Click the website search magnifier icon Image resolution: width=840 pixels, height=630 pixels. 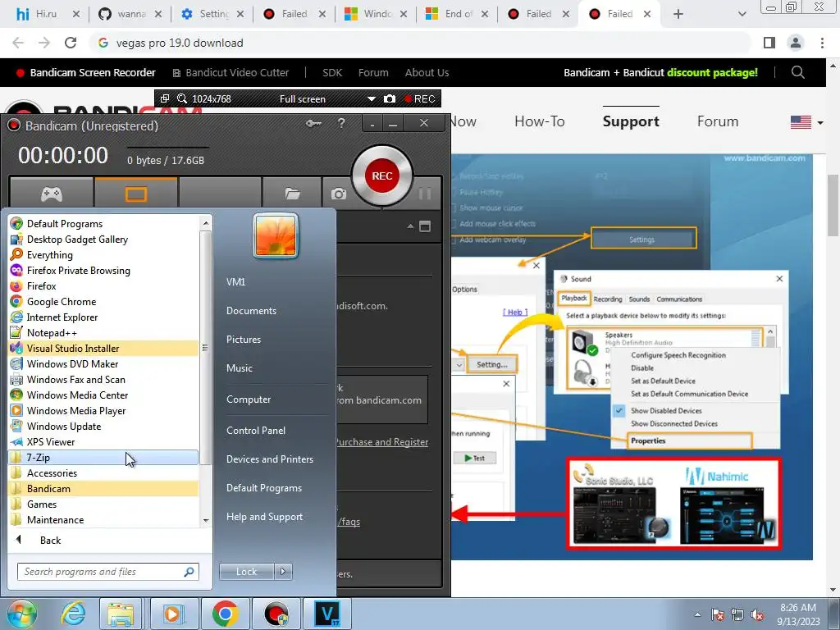tap(797, 72)
